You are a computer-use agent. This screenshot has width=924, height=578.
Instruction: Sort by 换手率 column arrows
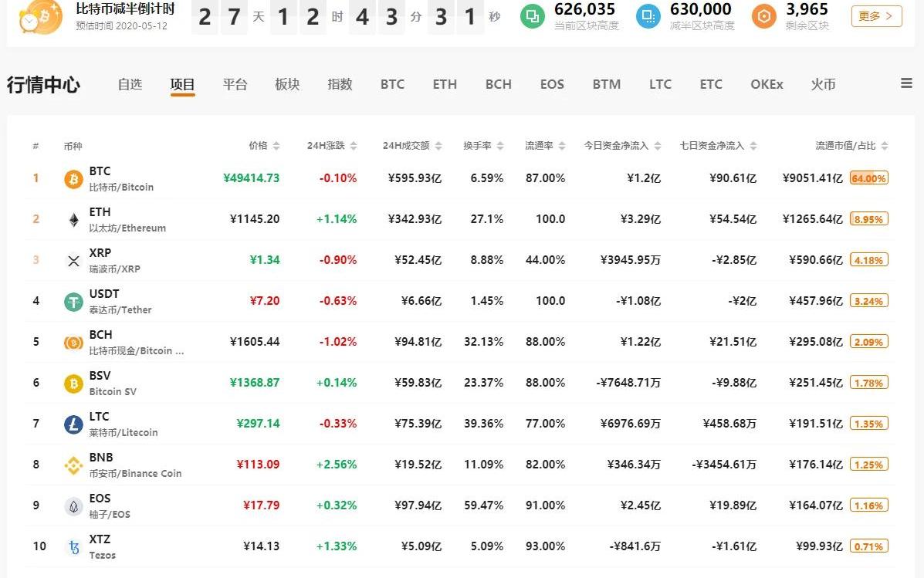point(500,146)
